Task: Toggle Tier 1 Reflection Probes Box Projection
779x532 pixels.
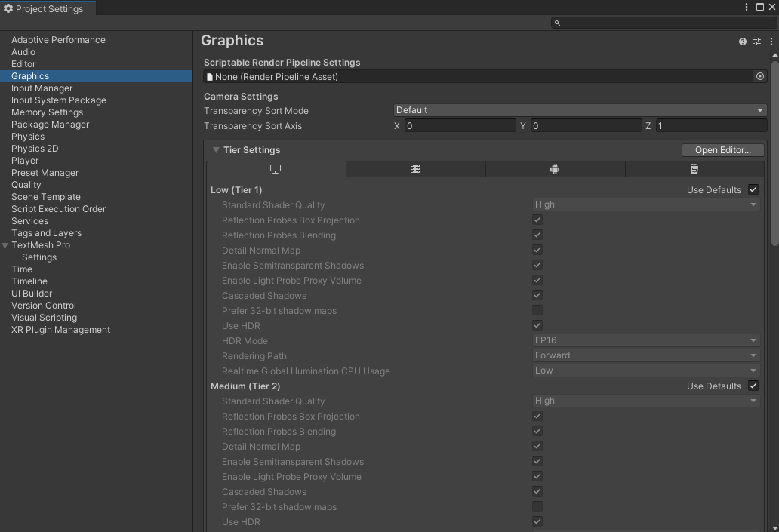Action: (x=537, y=220)
